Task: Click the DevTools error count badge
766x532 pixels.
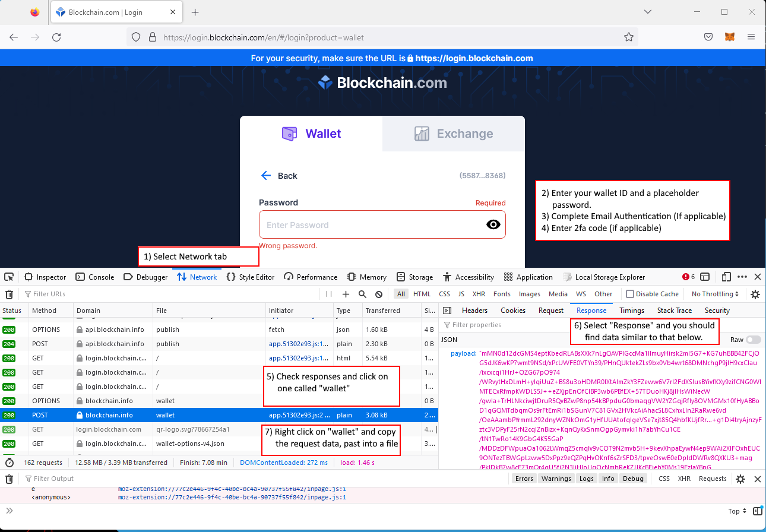Action: 689,277
